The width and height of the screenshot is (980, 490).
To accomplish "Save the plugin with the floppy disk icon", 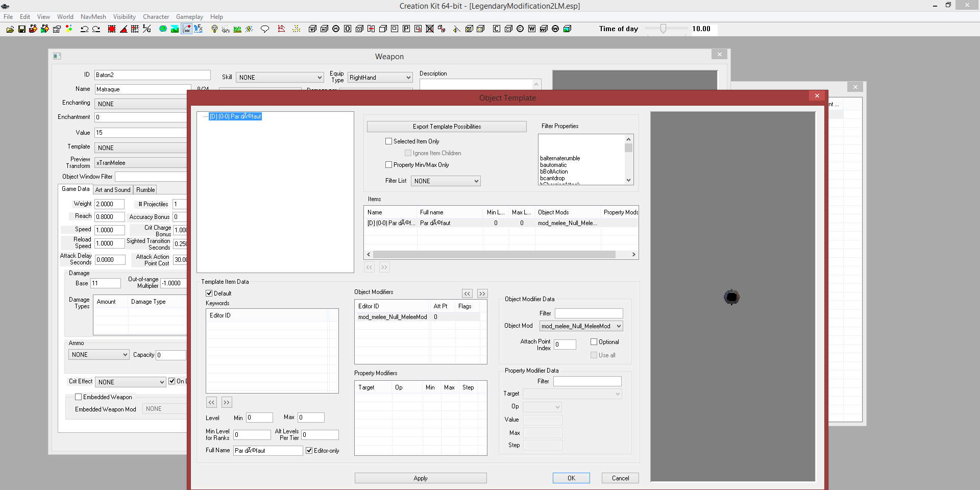I will (x=21, y=29).
